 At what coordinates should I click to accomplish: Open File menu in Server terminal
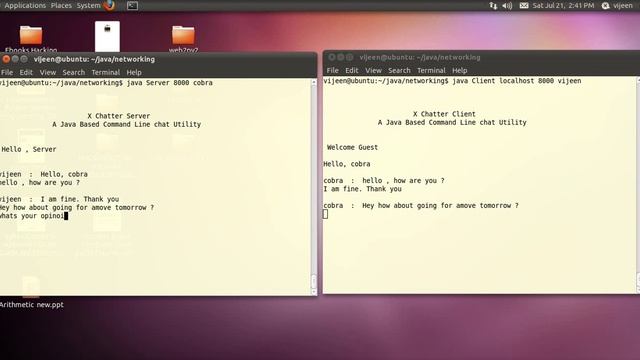[7, 72]
